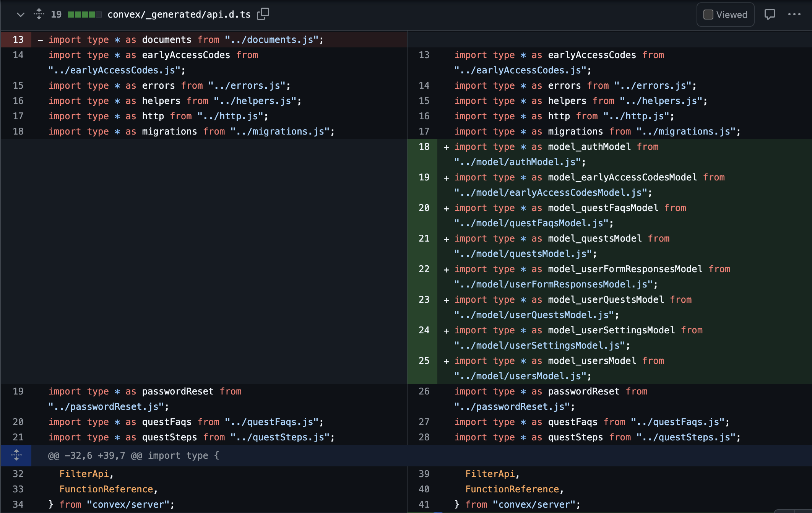Select added line number 25 on right
The width and height of the screenshot is (812, 513).
click(x=424, y=361)
